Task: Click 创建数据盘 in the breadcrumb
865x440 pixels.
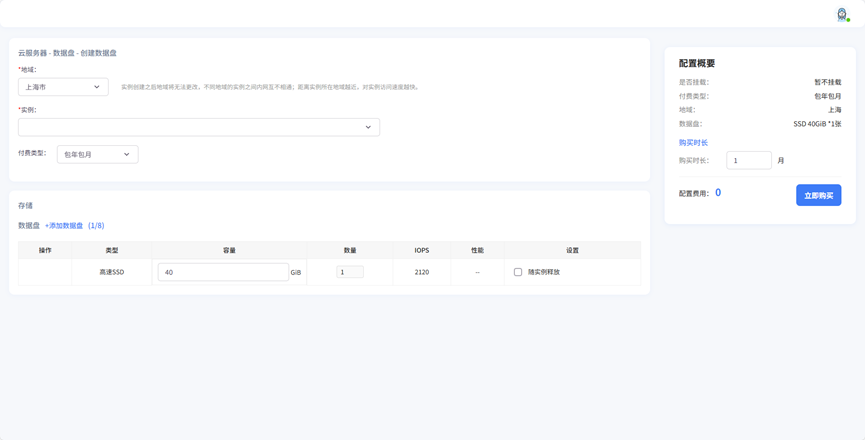Action: coord(99,53)
